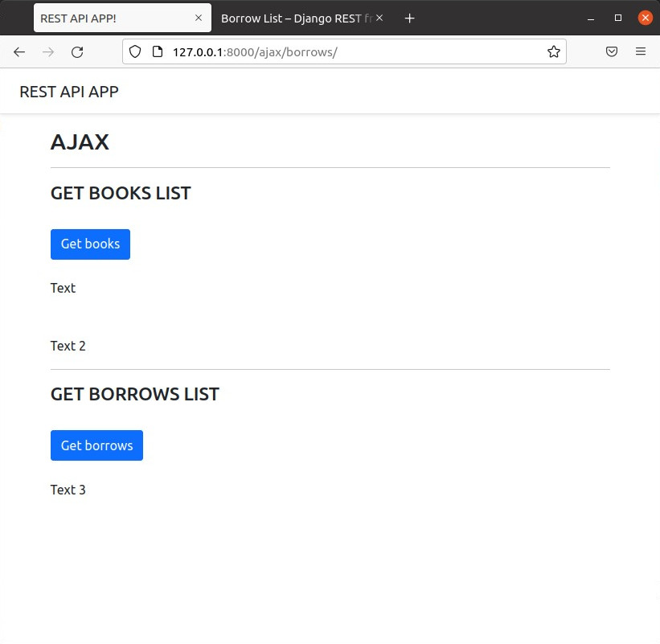Click the Get books button
The width and height of the screenshot is (660, 644).
pyautogui.click(x=90, y=244)
